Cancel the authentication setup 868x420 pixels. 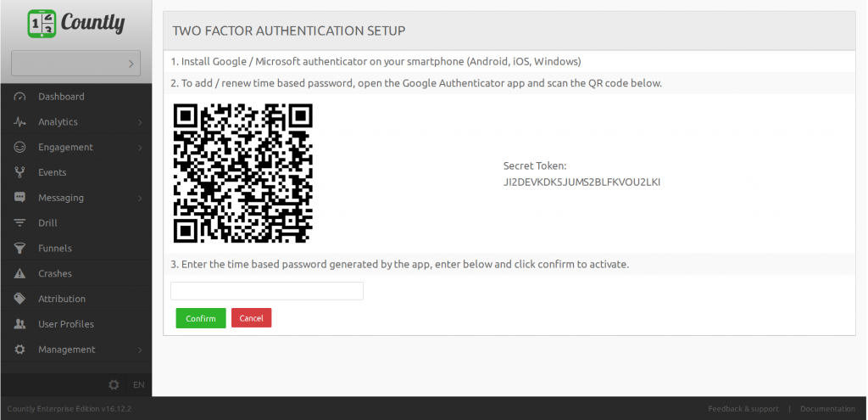[251, 318]
